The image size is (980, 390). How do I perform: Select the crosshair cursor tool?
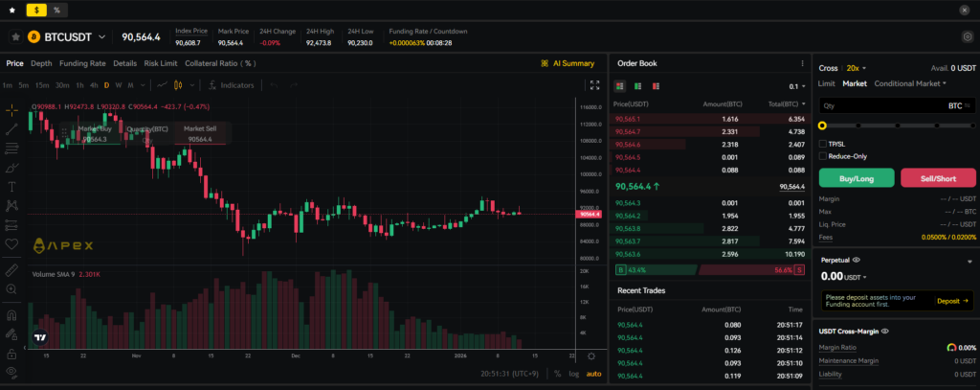pos(11,110)
